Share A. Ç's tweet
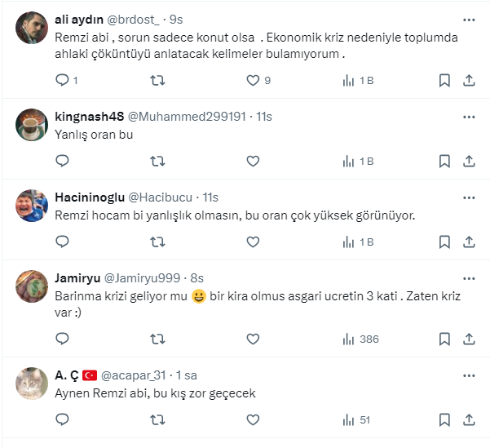Image resolution: width=490 pixels, height=448 pixels. [469, 419]
